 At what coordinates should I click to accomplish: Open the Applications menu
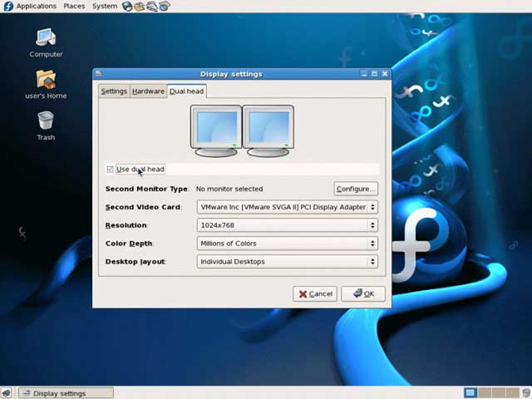[37, 6]
